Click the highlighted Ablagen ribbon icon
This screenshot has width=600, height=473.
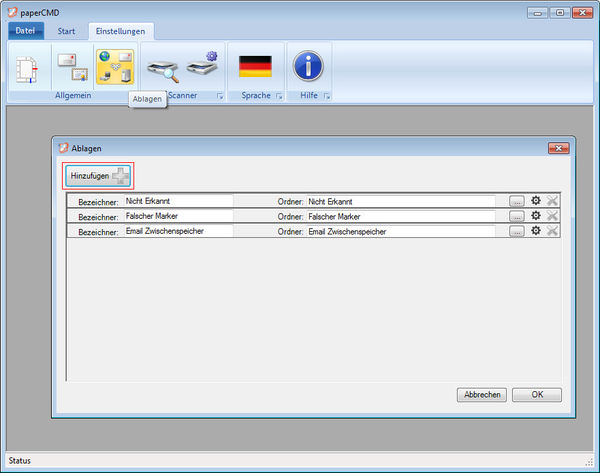point(115,67)
